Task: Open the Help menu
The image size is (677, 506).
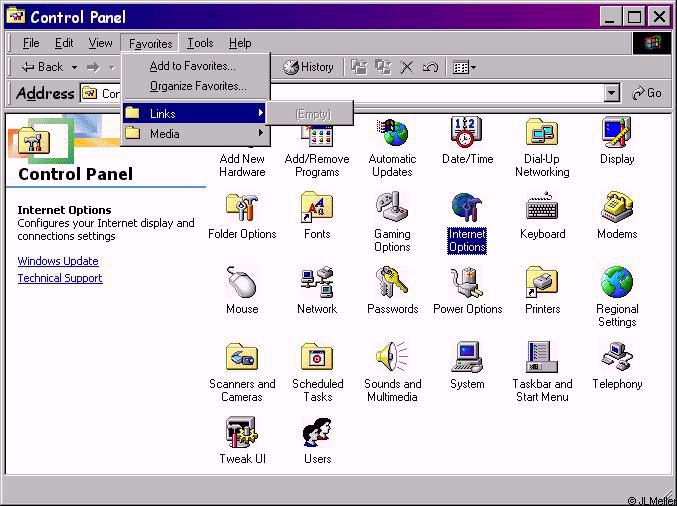Action: point(240,43)
